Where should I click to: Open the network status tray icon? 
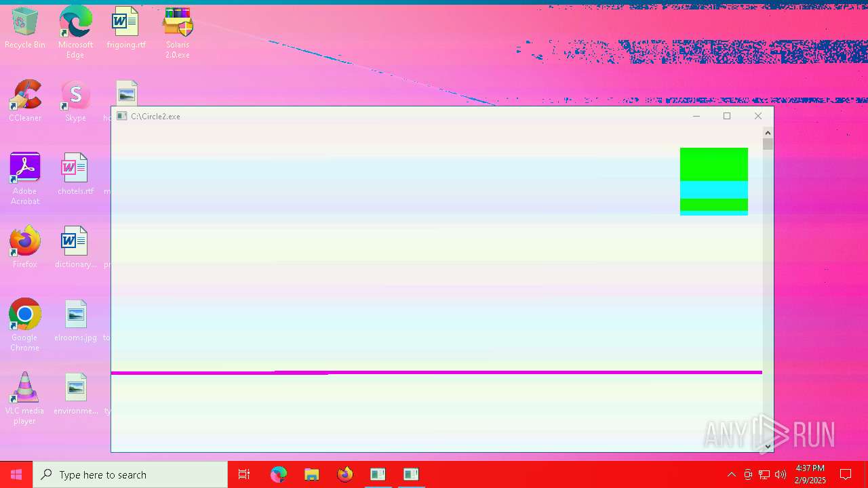[764, 474]
